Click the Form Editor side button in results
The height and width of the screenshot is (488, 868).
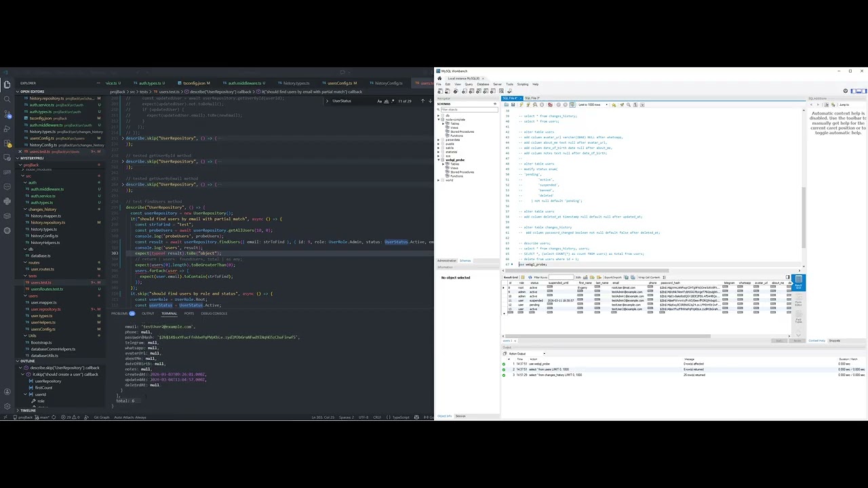click(x=798, y=300)
